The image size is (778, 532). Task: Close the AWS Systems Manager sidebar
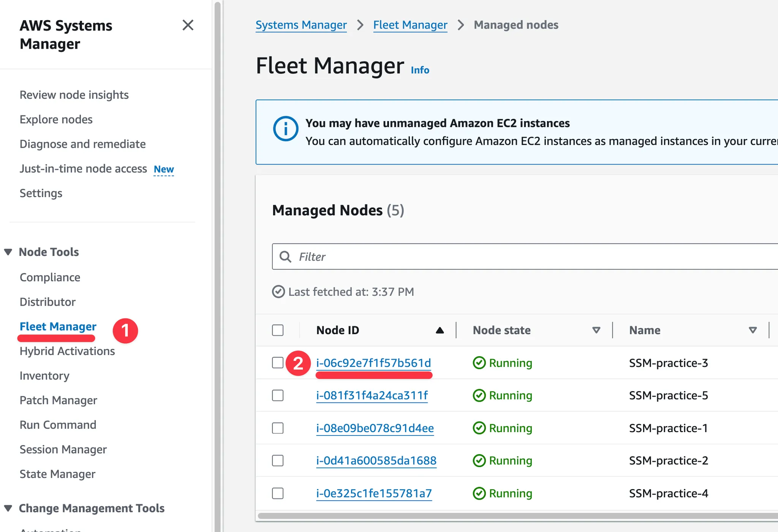(x=188, y=25)
